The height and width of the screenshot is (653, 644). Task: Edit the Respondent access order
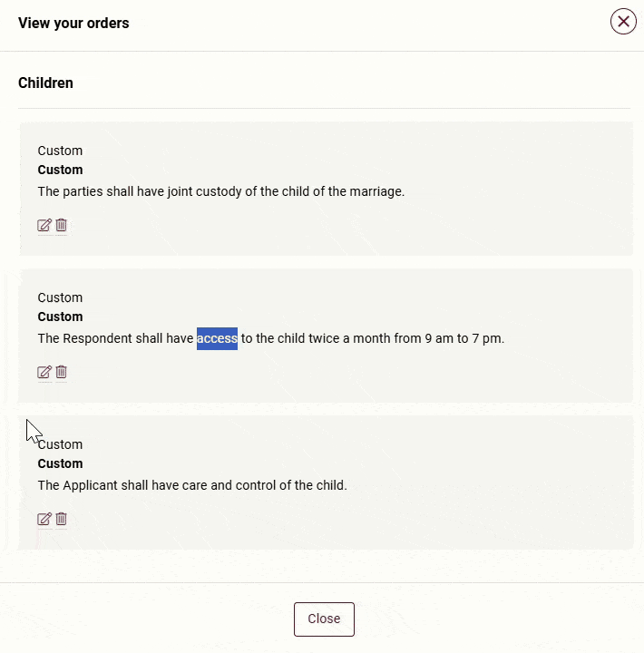[44, 372]
